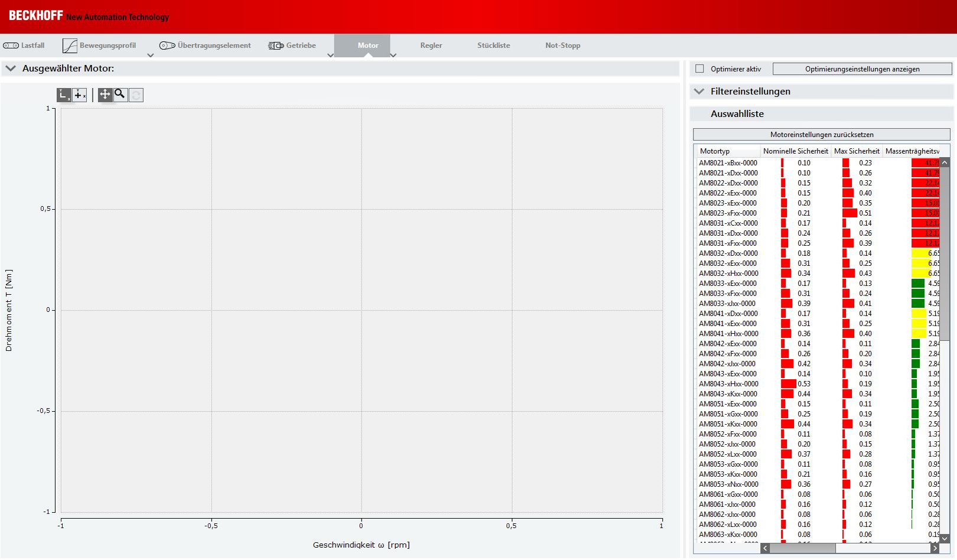Select the pan/move chart tool
Viewport: 957px width, 560px height.
pos(105,95)
